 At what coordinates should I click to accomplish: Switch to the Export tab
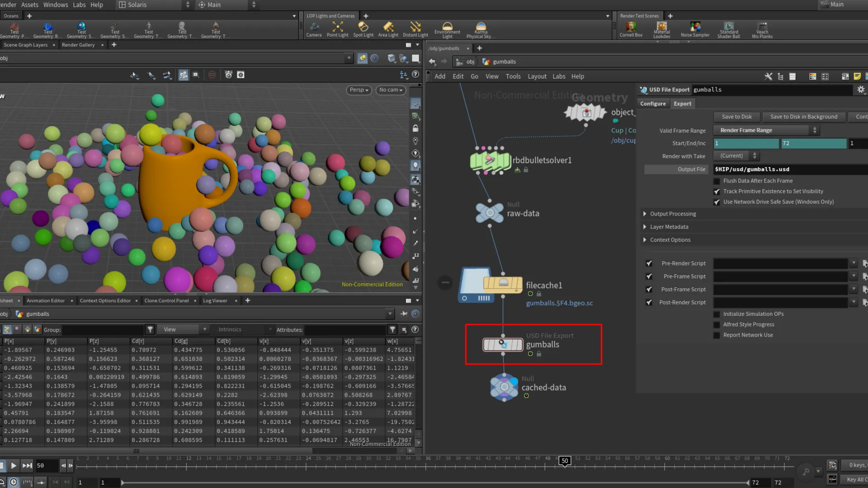[x=682, y=103]
